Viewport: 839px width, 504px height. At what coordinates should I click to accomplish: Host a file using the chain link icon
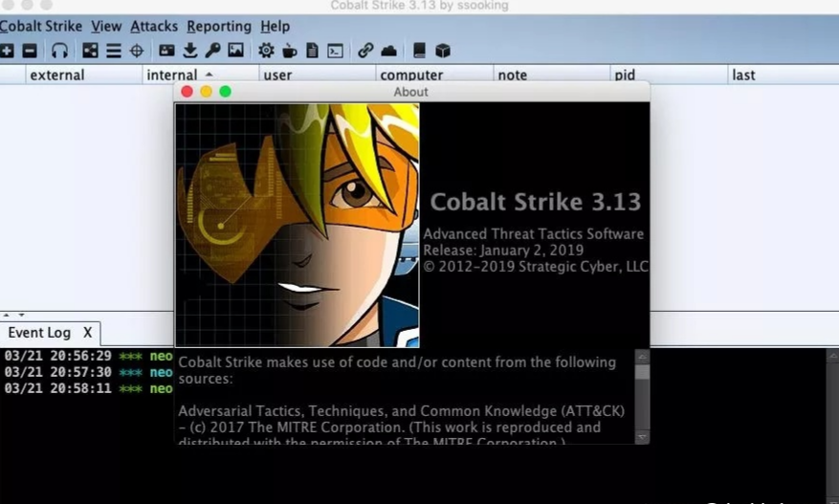point(365,51)
